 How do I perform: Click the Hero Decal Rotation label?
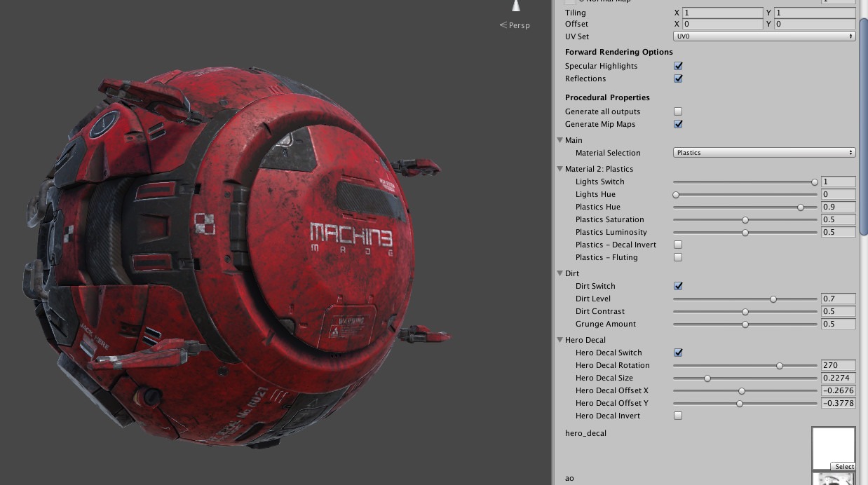tap(613, 365)
